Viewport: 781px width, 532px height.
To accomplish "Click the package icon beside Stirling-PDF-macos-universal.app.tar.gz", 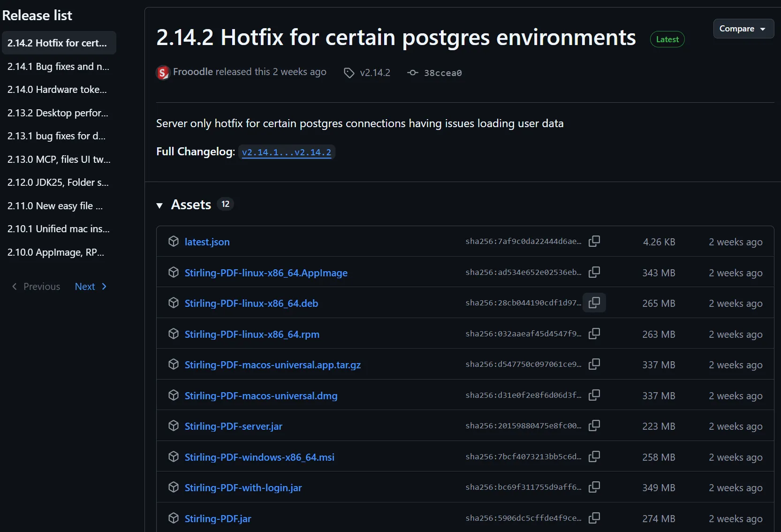I will tap(174, 364).
